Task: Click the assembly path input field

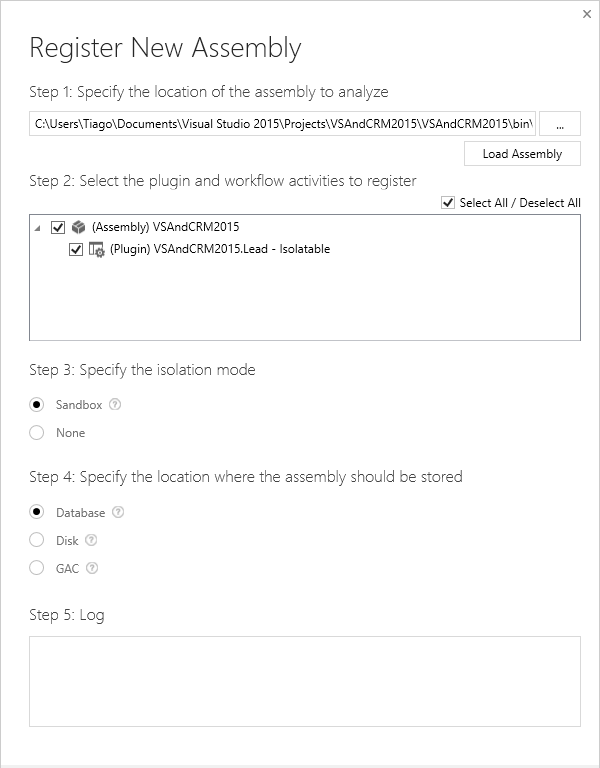Action: [283, 123]
